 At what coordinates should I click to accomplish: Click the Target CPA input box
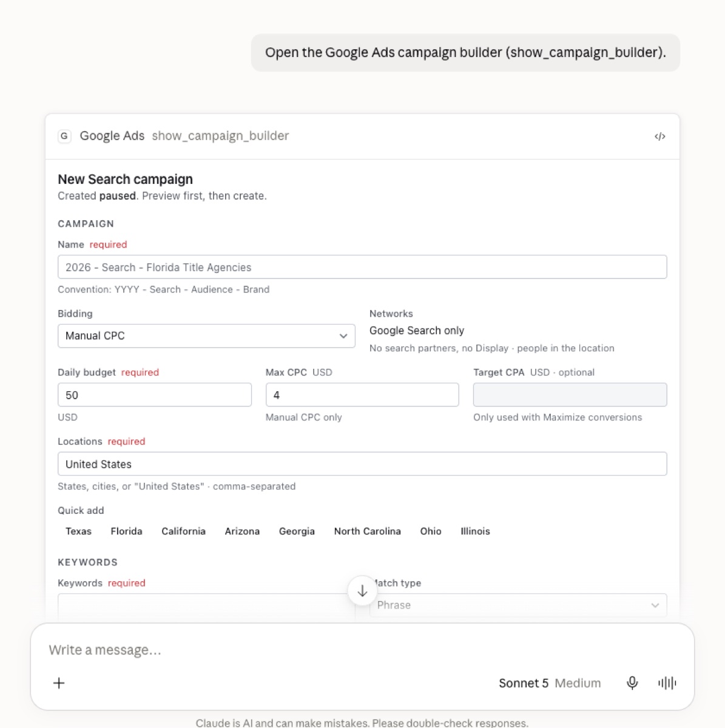(570, 395)
